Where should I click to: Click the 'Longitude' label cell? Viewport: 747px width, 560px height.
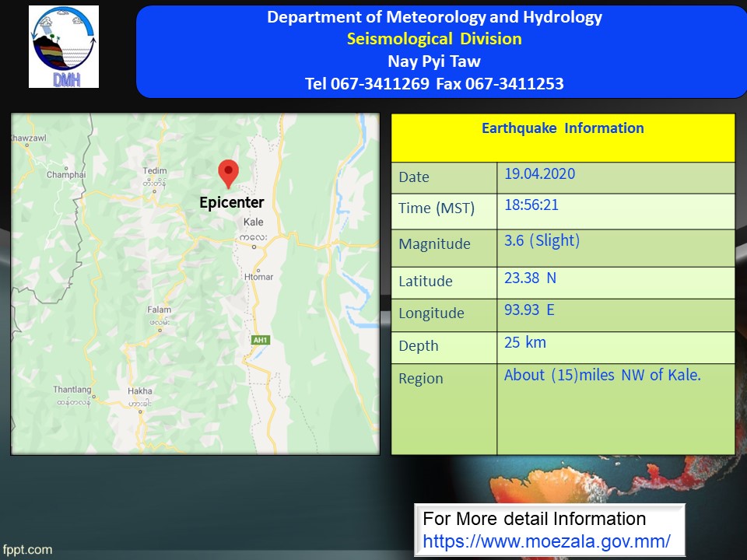point(444,315)
